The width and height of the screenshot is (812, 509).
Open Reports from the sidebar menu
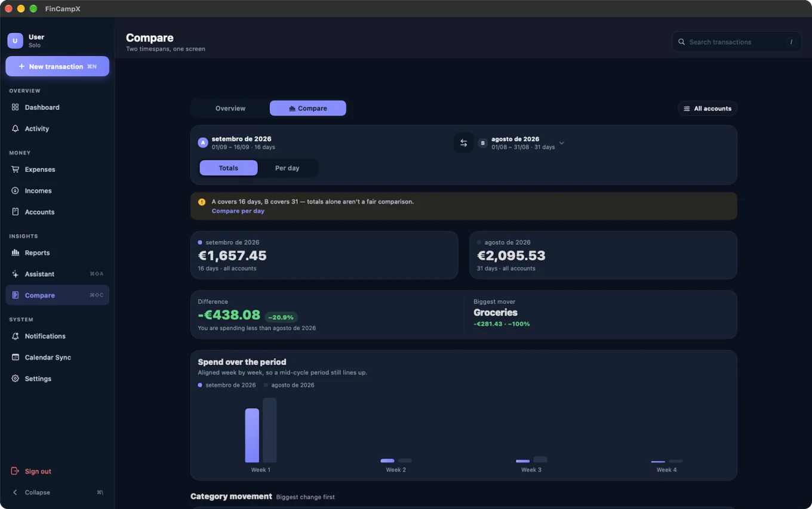point(57,253)
